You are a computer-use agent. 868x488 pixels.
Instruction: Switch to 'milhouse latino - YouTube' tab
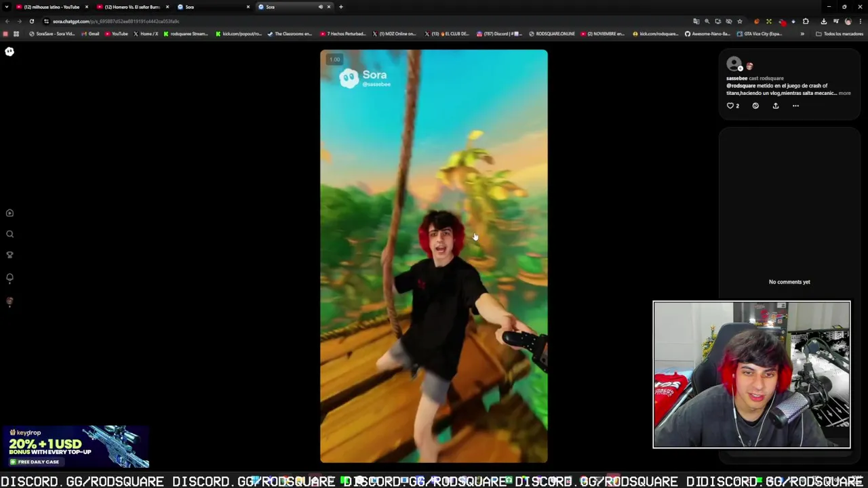[x=52, y=7]
